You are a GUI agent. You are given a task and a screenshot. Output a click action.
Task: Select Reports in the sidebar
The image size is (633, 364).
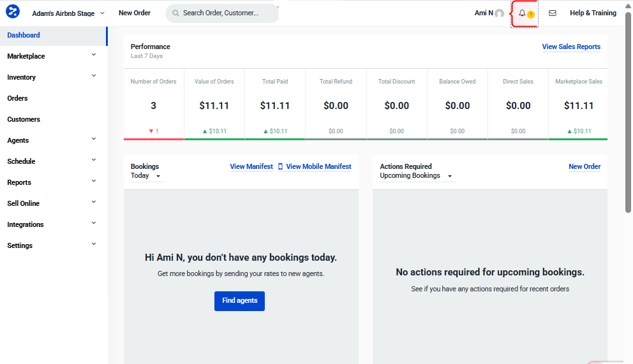coord(19,182)
